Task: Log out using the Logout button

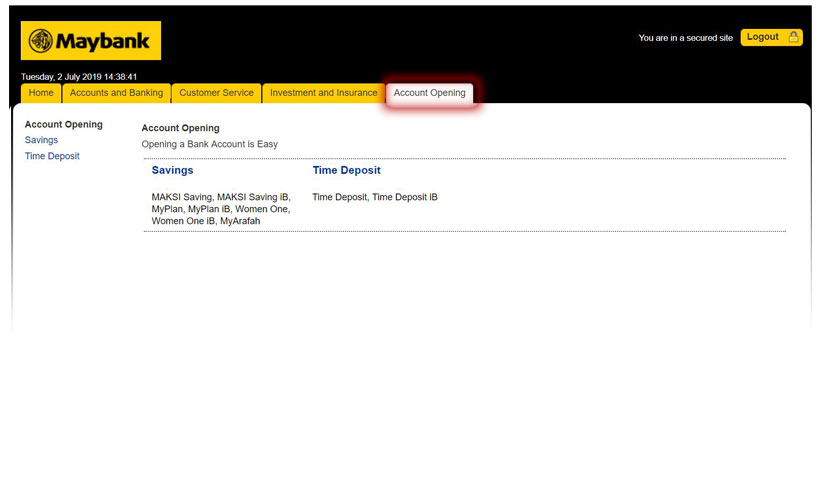Action: [771, 37]
